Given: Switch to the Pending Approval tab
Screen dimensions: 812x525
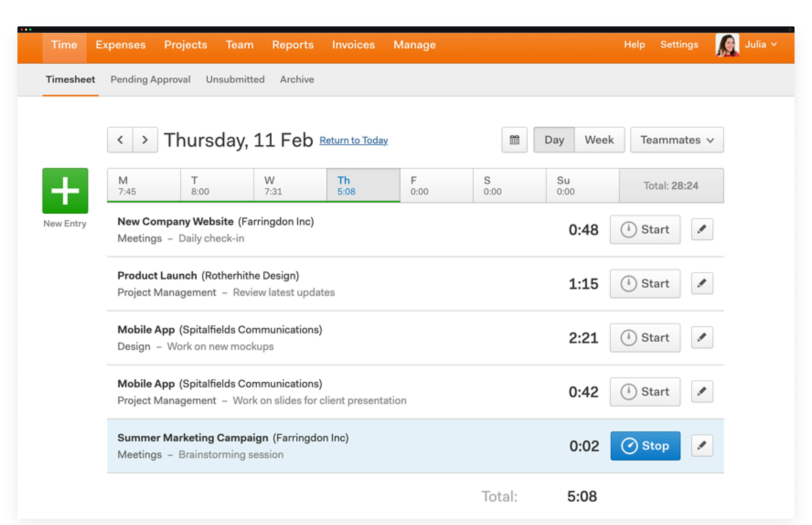Looking at the screenshot, I should point(150,79).
